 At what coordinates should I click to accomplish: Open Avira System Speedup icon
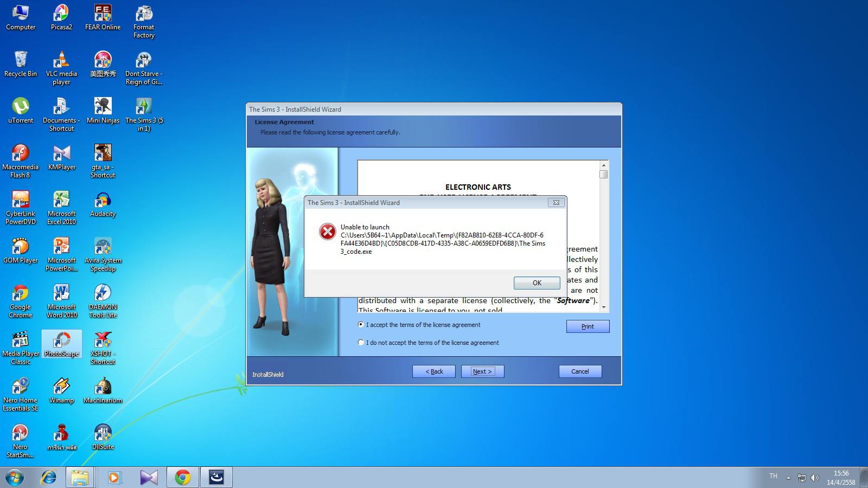coord(103,254)
